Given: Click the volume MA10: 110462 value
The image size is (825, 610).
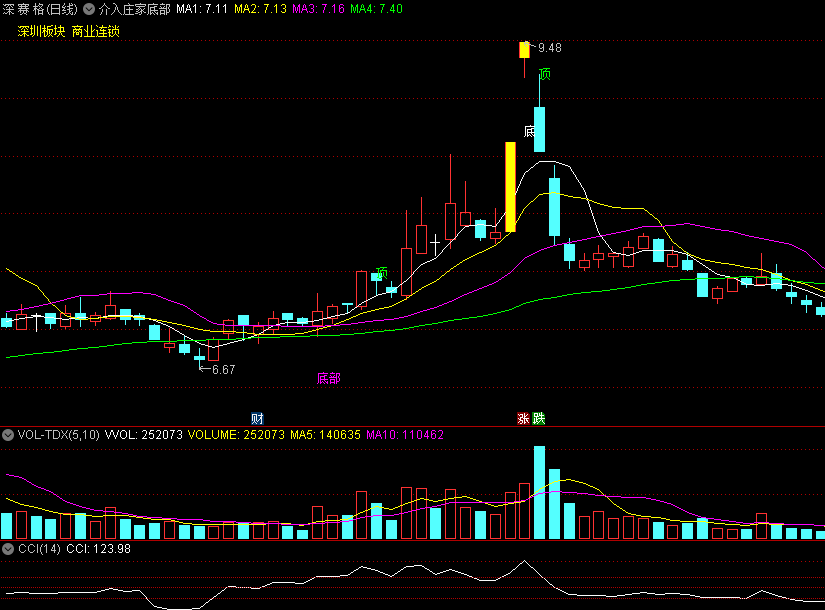Looking at the screenshot, I should click(x=405, y=435).
